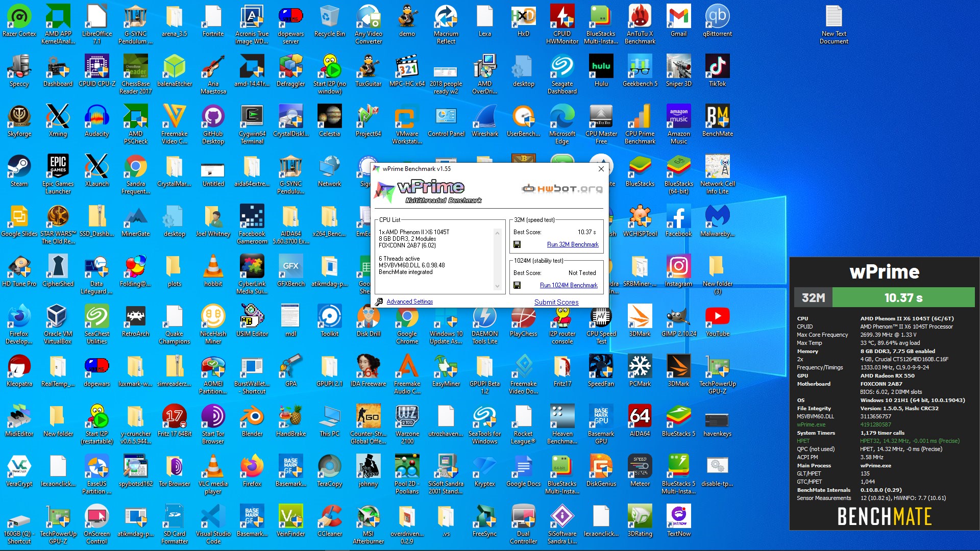The height and width of the screenshot is (551, 980).
Task: Select the BenchMate desktop icon
Action: pyautogui.click(x=718, y=121)
